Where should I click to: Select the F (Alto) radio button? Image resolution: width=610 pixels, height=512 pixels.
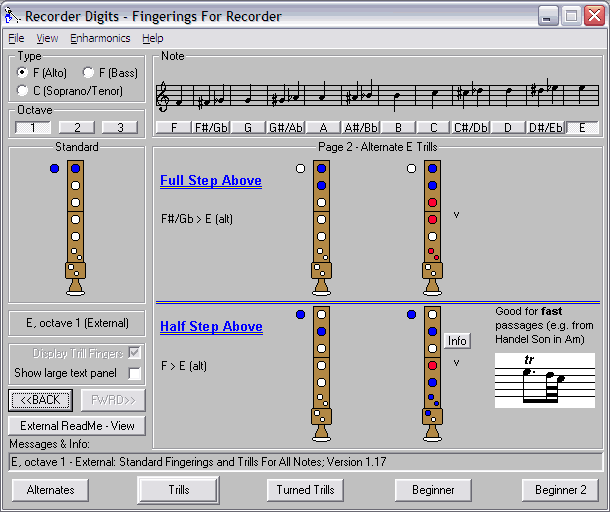coord(23,73)
